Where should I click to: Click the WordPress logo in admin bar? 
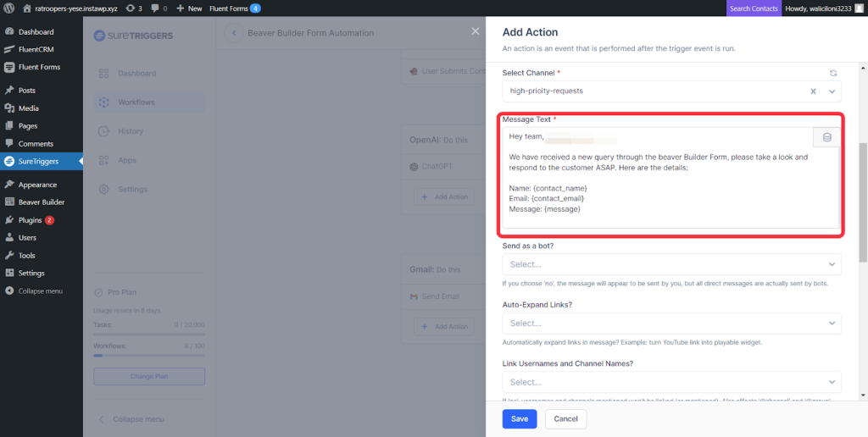tap(9, 8)
